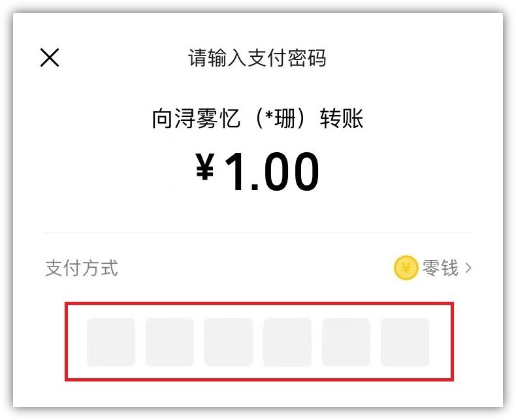The image size is (516, 420).
Task: Click the second password digit box
Action: tap(170, 342)
